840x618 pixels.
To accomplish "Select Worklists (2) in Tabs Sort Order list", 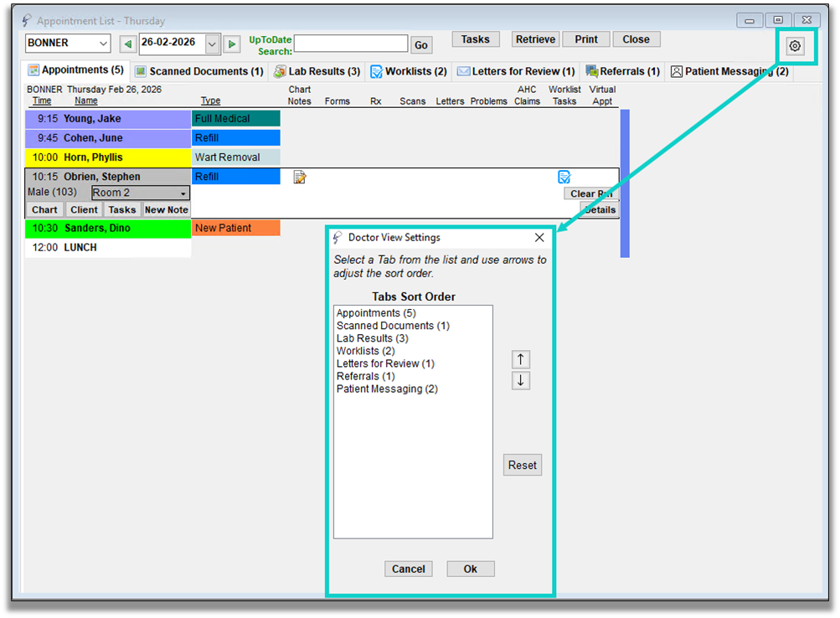I will (x=365, y=351).
